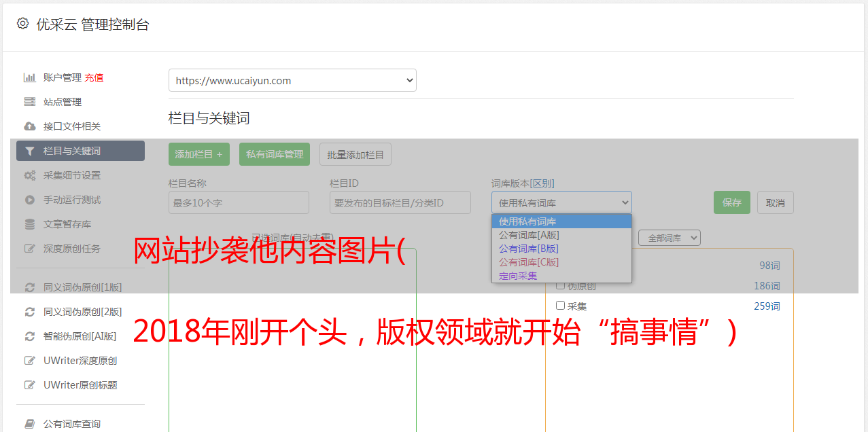Click the refresh icon for 同义词伪原创[1版]
Screen dimensions: 868x432
[29, 287]
